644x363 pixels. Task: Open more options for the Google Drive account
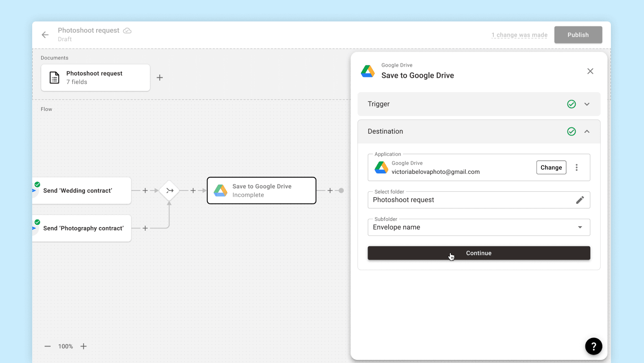(577, 167)
